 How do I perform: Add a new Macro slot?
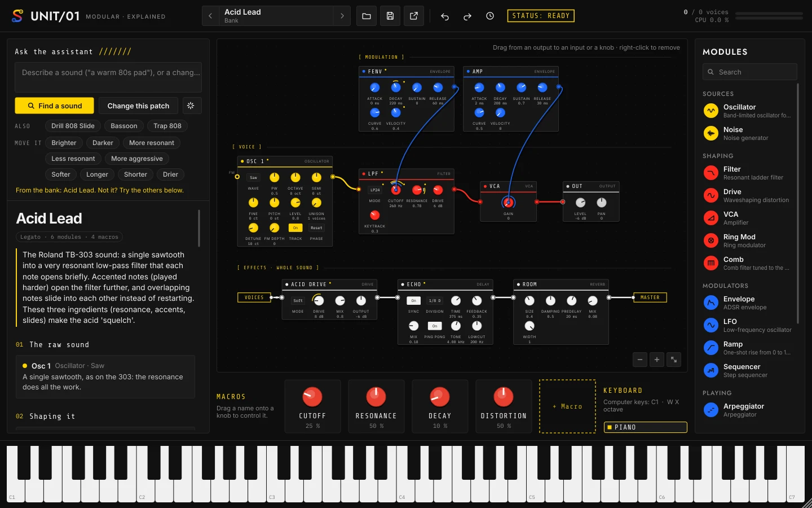coord(568,406)
